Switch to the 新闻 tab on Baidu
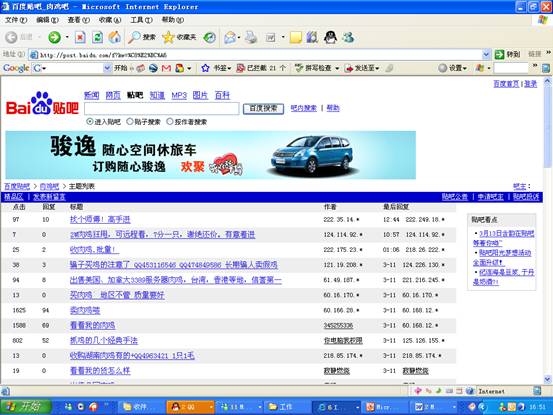 click(x=91, y=95)
